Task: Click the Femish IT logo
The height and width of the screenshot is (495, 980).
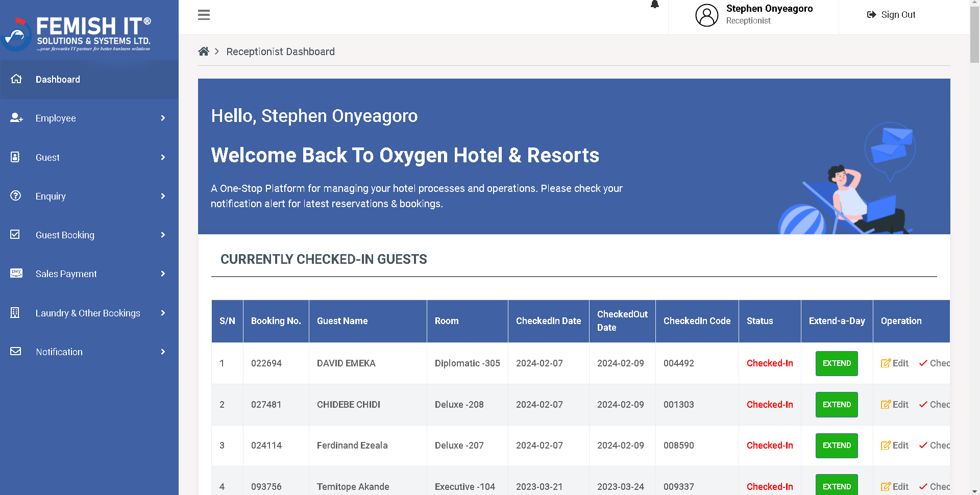Action: (x=77, y=33)
